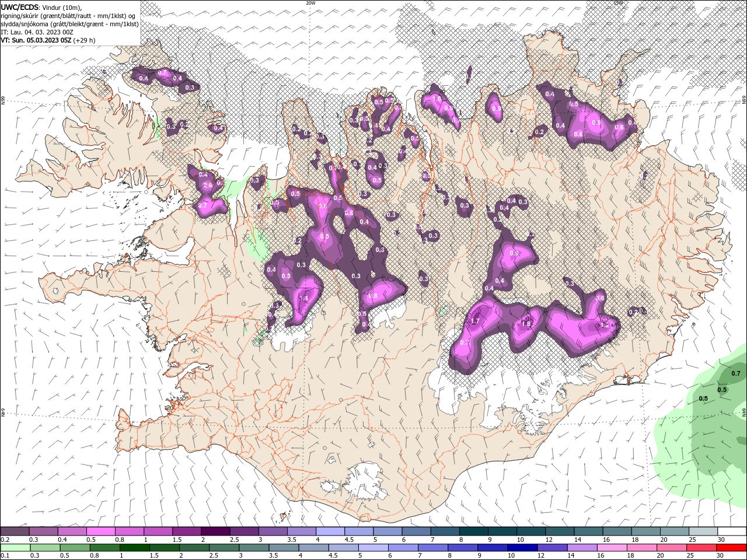
Task: Click the '3.5' label under the lower legend row
Action: point(273,556)
